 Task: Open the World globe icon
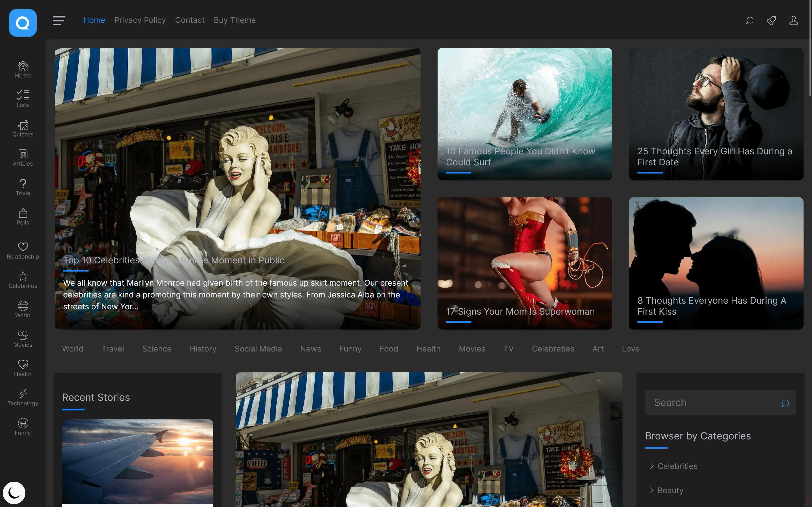(x=23, y=306)
